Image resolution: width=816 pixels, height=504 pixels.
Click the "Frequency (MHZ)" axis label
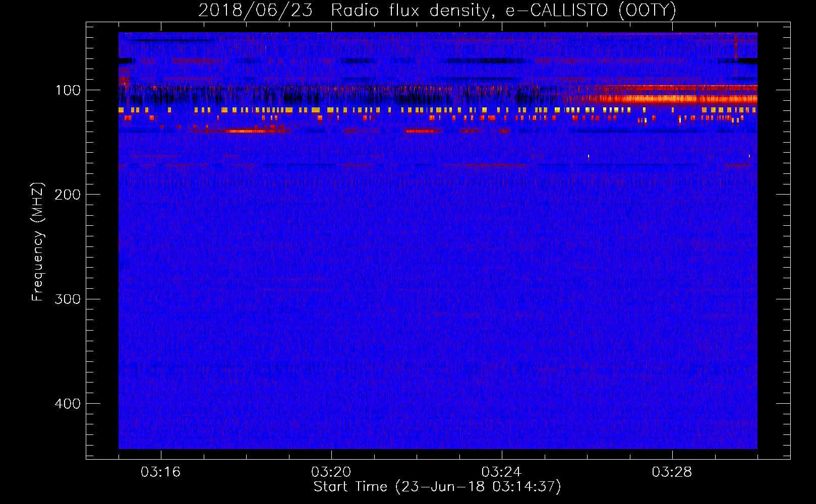tap(38, 241)
